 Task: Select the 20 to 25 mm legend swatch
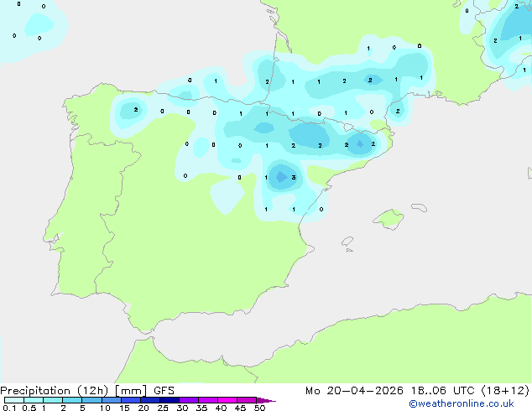point(150,400)
